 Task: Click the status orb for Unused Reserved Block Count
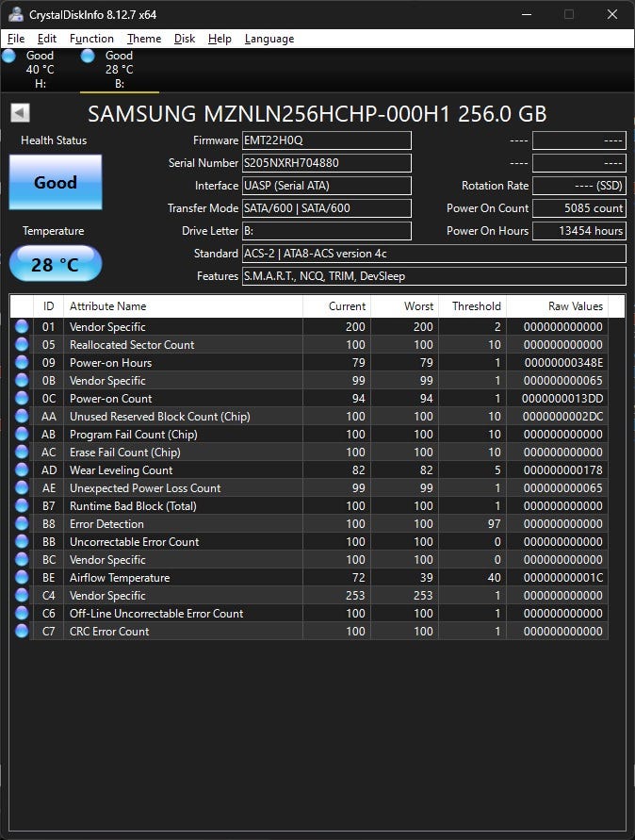tap(22, 417)
